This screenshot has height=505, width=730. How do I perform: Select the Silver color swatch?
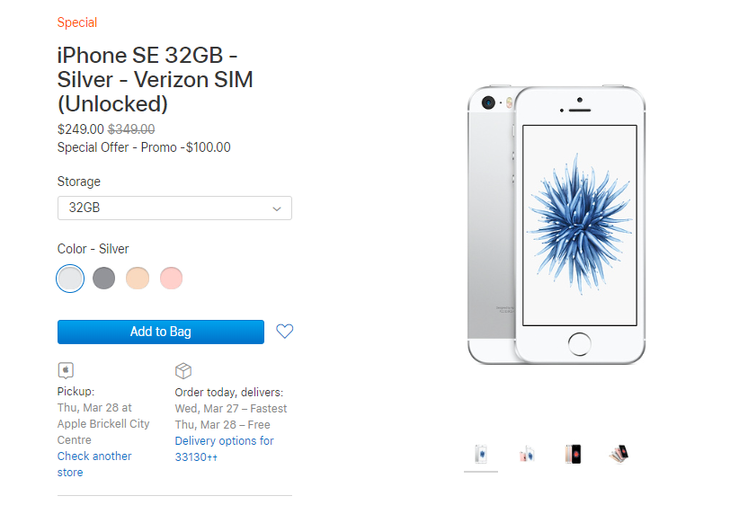70,278
